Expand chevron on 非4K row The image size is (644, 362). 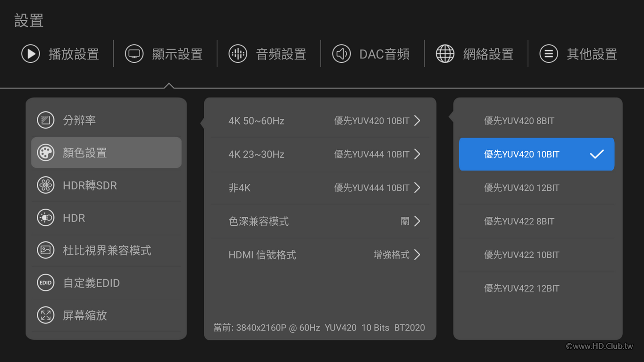(x=417, y=188)
